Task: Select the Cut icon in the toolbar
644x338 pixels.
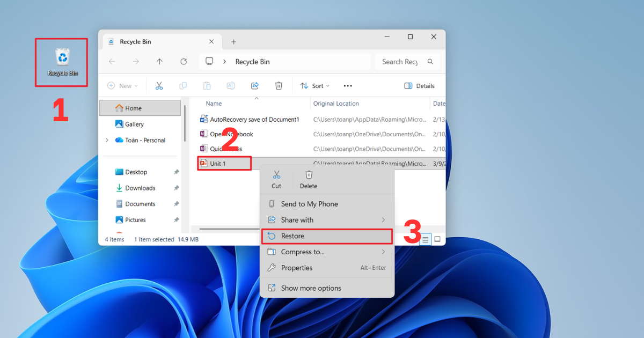Action: 159,85
